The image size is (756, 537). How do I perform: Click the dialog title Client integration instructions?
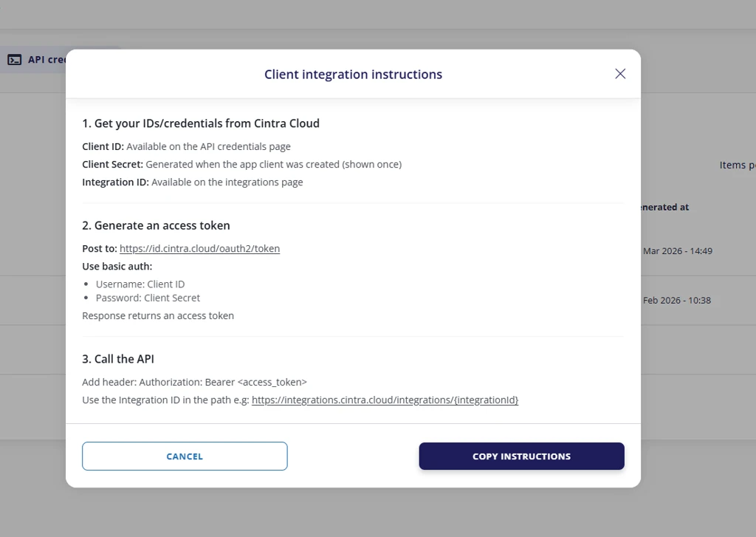point(353,75)
